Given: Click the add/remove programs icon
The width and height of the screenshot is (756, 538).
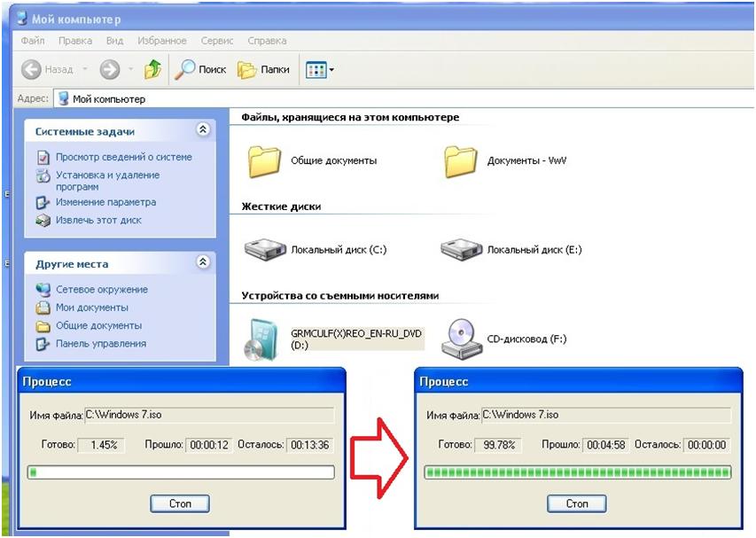Looking at the screenshot, I should pyautogui.click(x=43, y=175).
